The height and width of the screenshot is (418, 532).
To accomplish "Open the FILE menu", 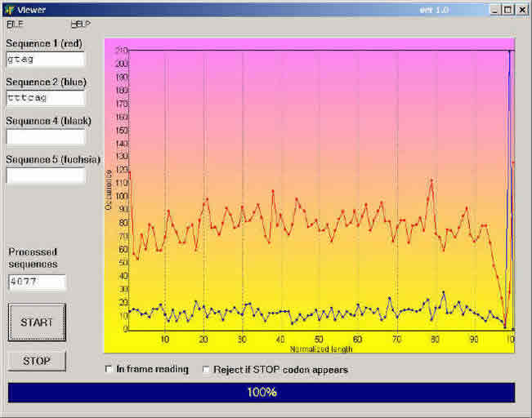I will coord(15,24).
